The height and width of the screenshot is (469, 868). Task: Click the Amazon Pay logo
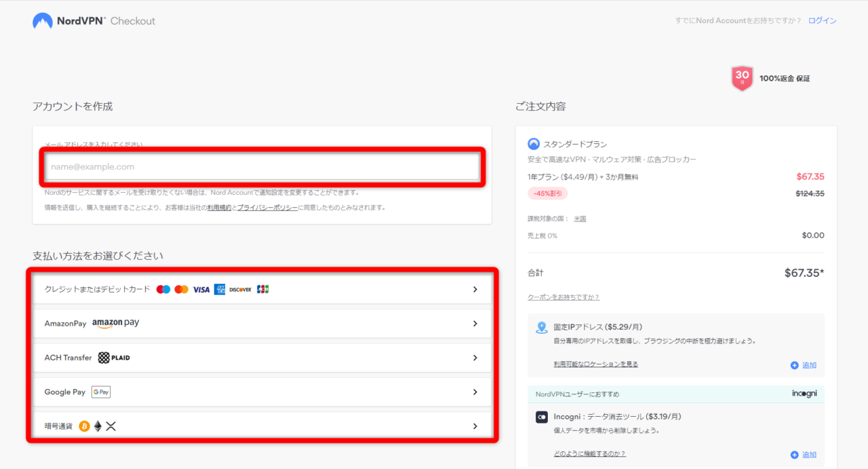115,323
